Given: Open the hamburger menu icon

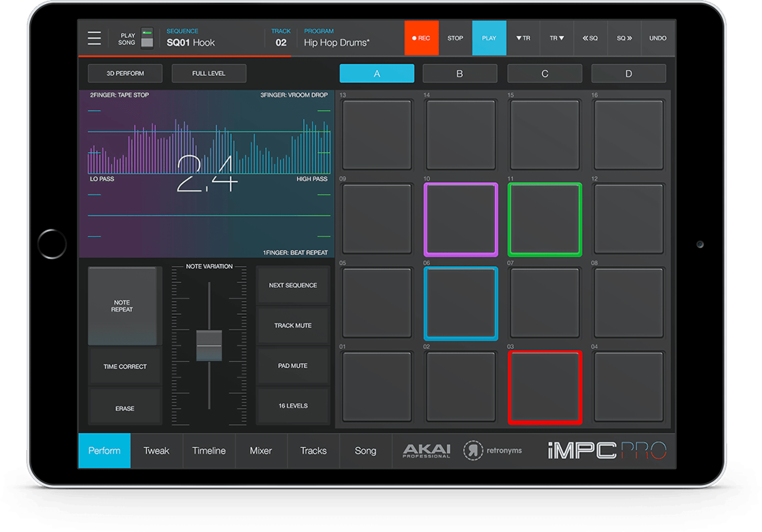Looking at the screenshot, I should pos(94,38).
